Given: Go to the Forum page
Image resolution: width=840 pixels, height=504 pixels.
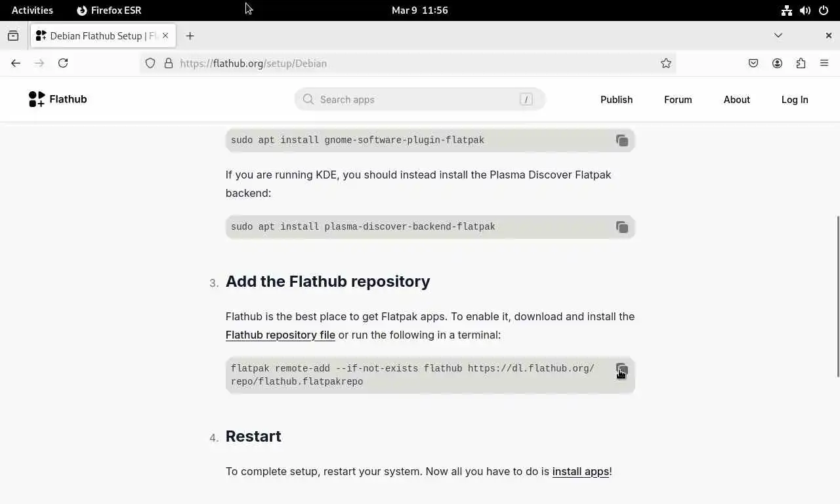Looking at the screenshot, I should [x=678, y=100].
